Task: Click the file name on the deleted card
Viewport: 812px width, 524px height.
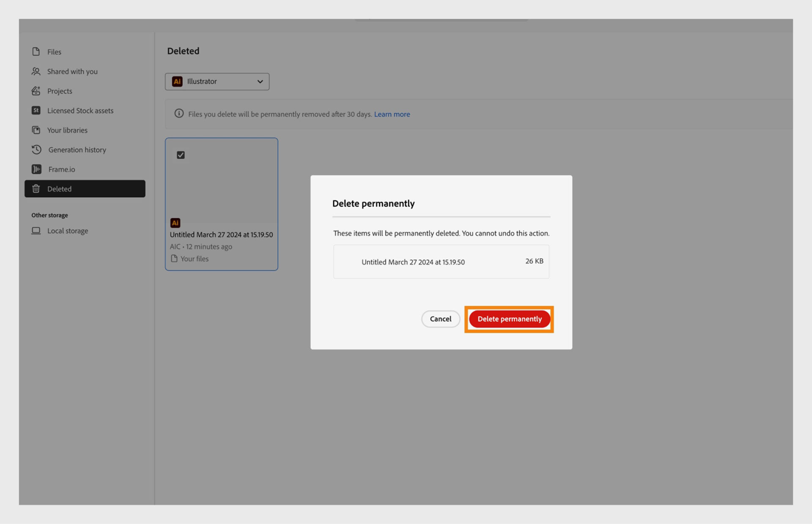Action: (x=221, y=235)
